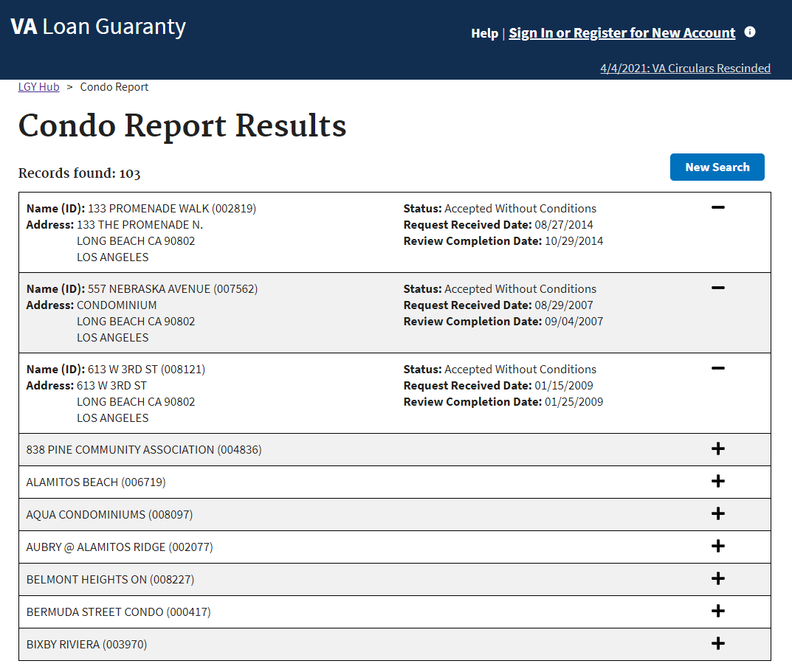The width and height of the screenshot is (792, 672).
Task: Expand Bixby Riviera plus icon
Action: coord(717,644)
